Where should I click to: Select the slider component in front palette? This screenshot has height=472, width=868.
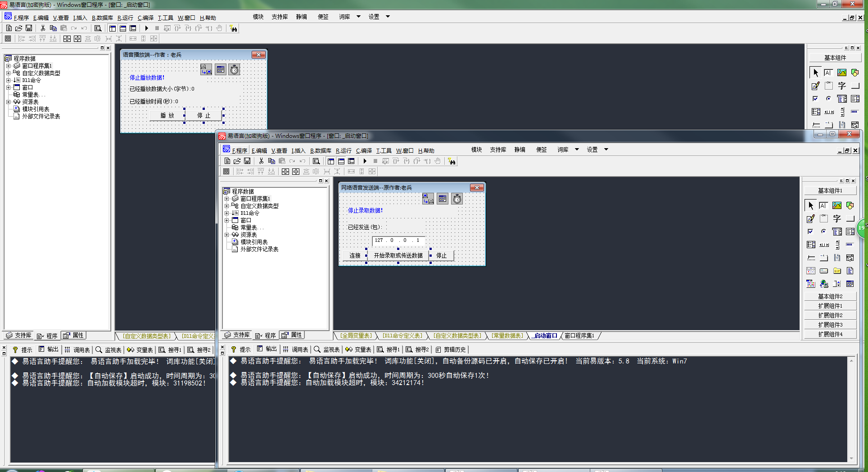(811, 258)
